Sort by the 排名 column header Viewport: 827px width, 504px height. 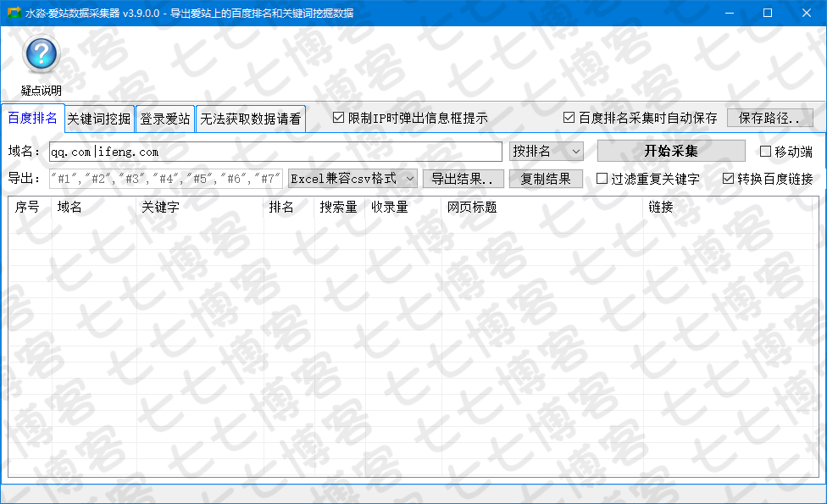pyautogui.click(x=289, y=208)
